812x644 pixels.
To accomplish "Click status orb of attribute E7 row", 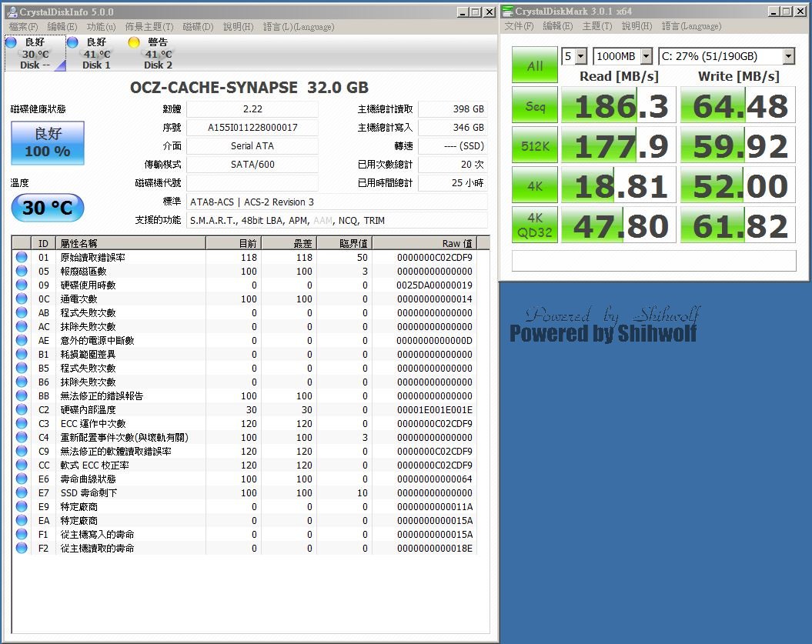I will (22, 492).
